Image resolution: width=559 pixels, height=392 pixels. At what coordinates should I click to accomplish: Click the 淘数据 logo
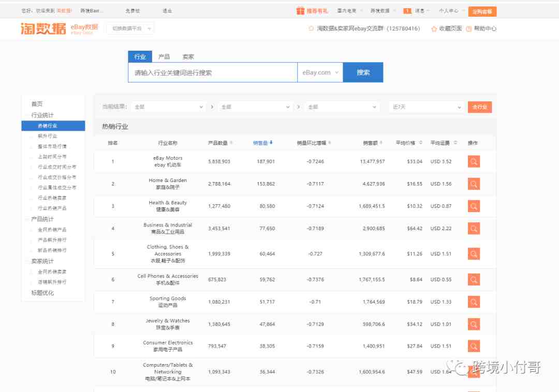(x=43, y=28)
